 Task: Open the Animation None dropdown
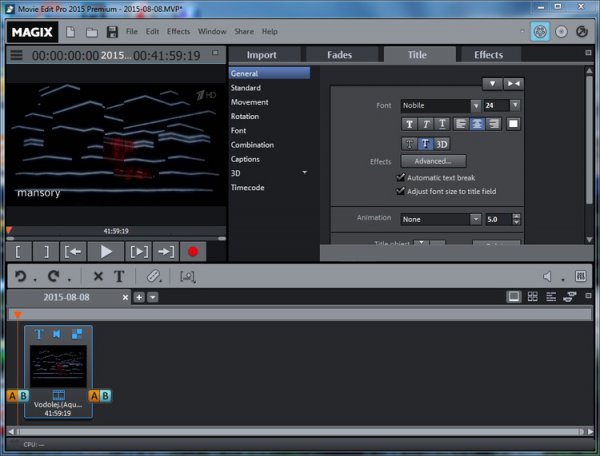click(x=476, y=219)
